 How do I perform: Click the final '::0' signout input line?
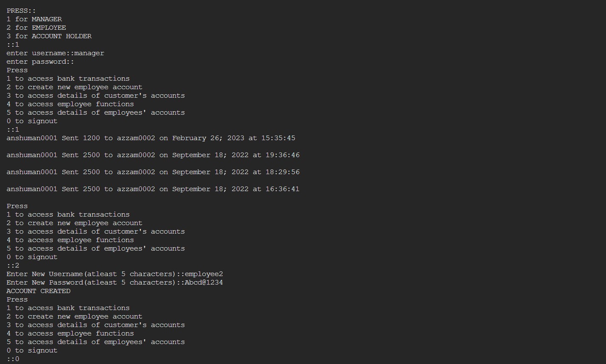13,359
